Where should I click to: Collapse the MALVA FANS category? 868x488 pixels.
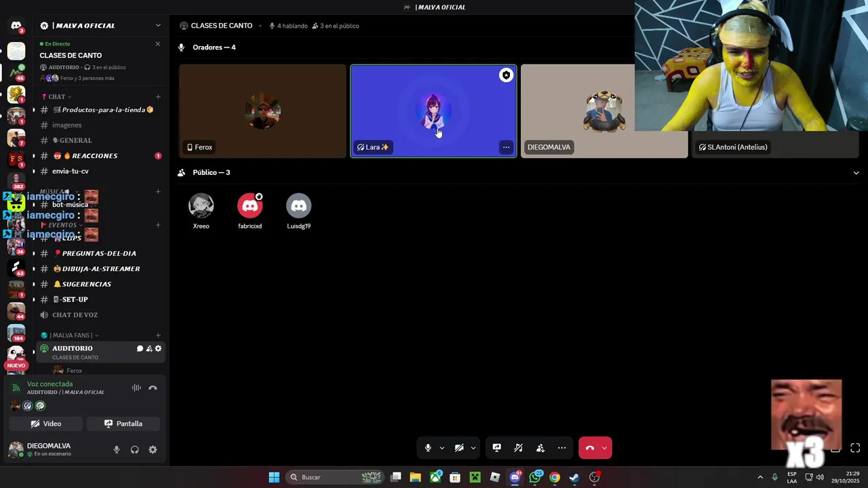[x=69, y=335]
